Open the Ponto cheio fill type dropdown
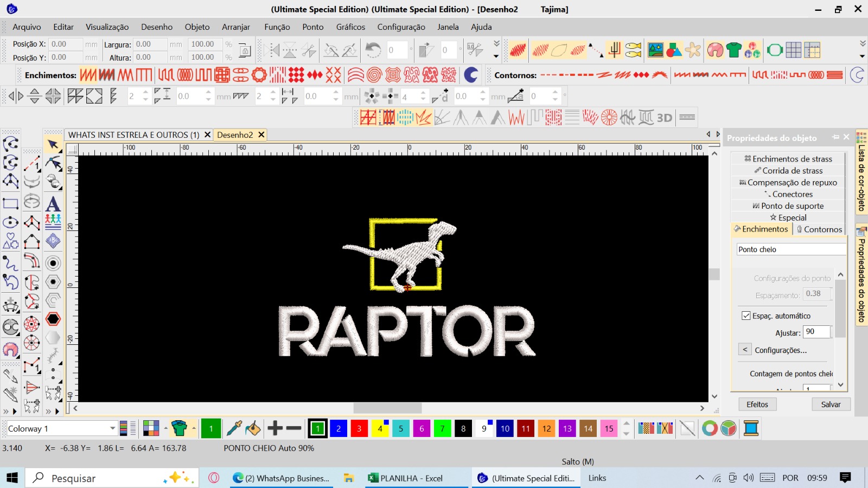868x488 pixels. [x=790, y=249]
